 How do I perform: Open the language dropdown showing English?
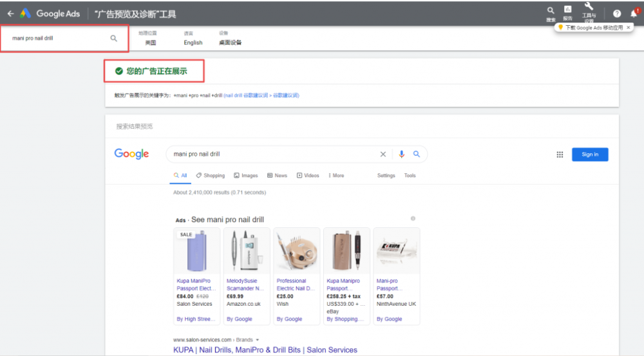[x=193, y=42]
